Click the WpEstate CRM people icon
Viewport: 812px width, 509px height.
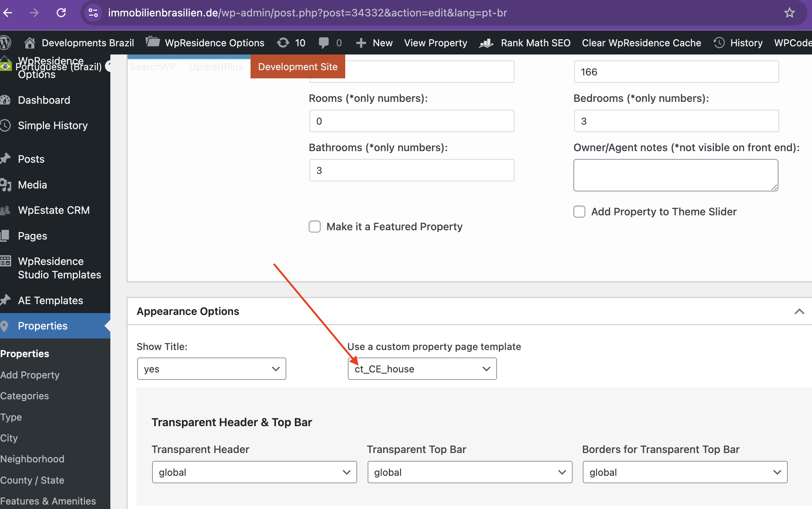(5, 210)
